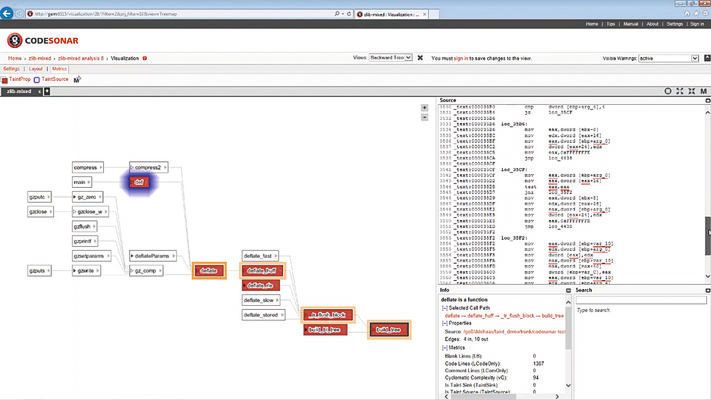
Task: Zoom out the graph with minus button
Action: click(x=424, y=117)
